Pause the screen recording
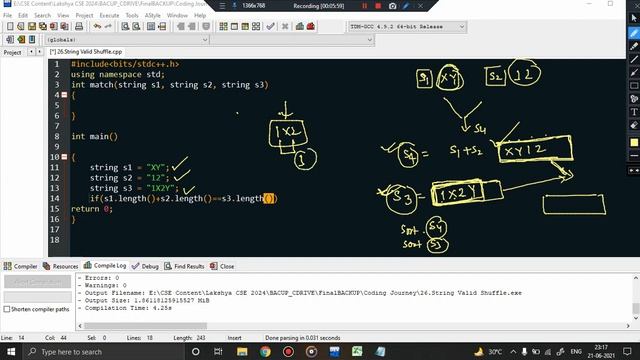The height and width of the screenshot is (360, 640). pyautogui.click(x=364, y=6)
